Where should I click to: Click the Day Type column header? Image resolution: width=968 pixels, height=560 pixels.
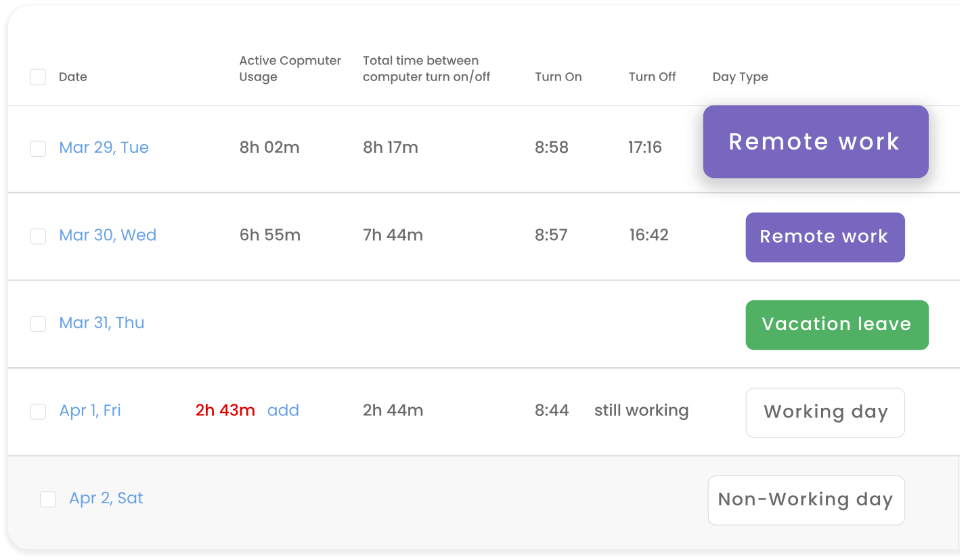[x=740, y=77]
